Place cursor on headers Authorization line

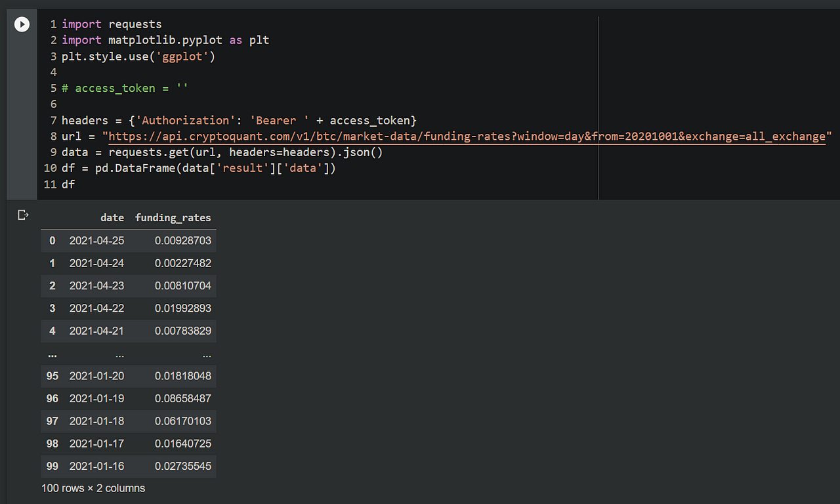pyautogui.click(x=240, y=121)
